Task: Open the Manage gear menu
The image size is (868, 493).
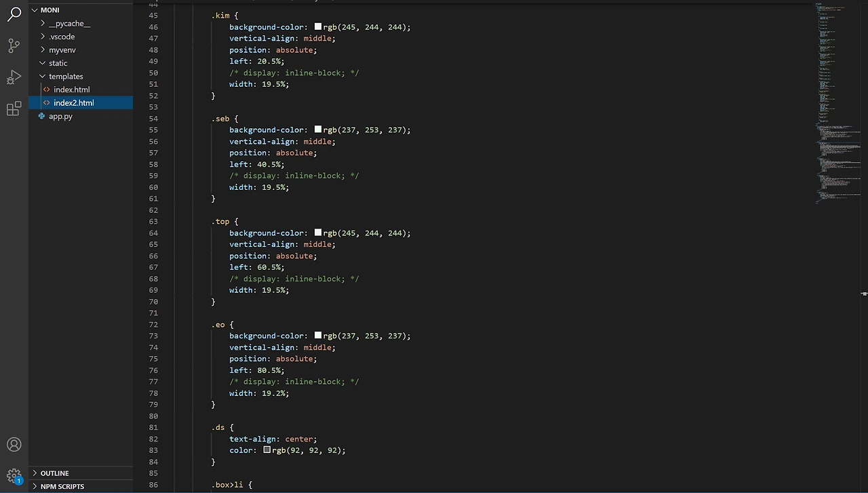Action: [x=14, y=475]
